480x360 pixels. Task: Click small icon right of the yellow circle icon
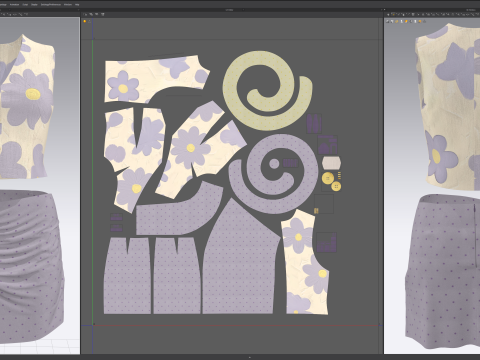[89, 21]
